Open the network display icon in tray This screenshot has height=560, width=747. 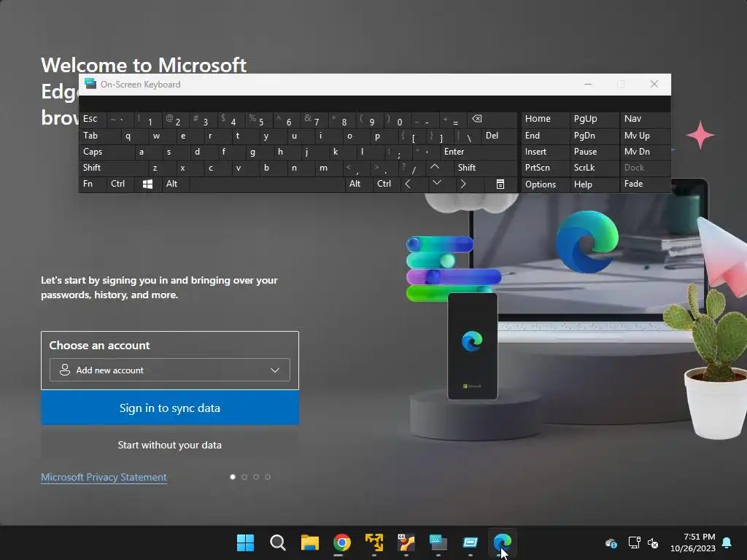click(634, 542)
